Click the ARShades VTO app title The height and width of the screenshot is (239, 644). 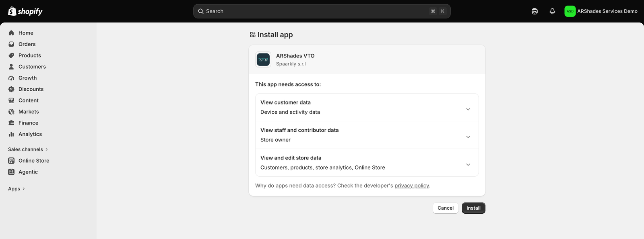pyautogui.click(x=295, y=56)
